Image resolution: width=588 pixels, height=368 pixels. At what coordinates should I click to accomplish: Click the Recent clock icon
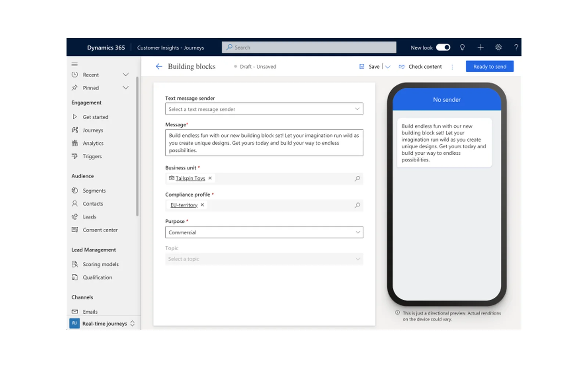[75, 75]
